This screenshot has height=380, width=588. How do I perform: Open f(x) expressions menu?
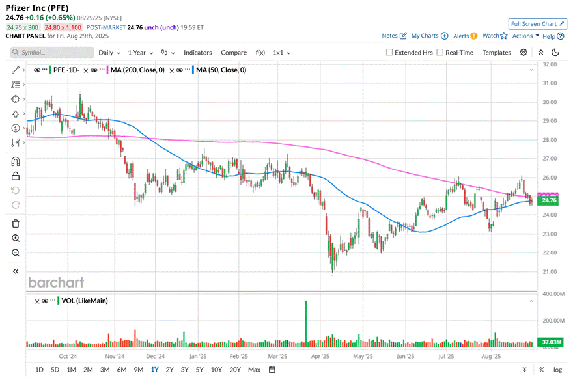click(260, 53)
